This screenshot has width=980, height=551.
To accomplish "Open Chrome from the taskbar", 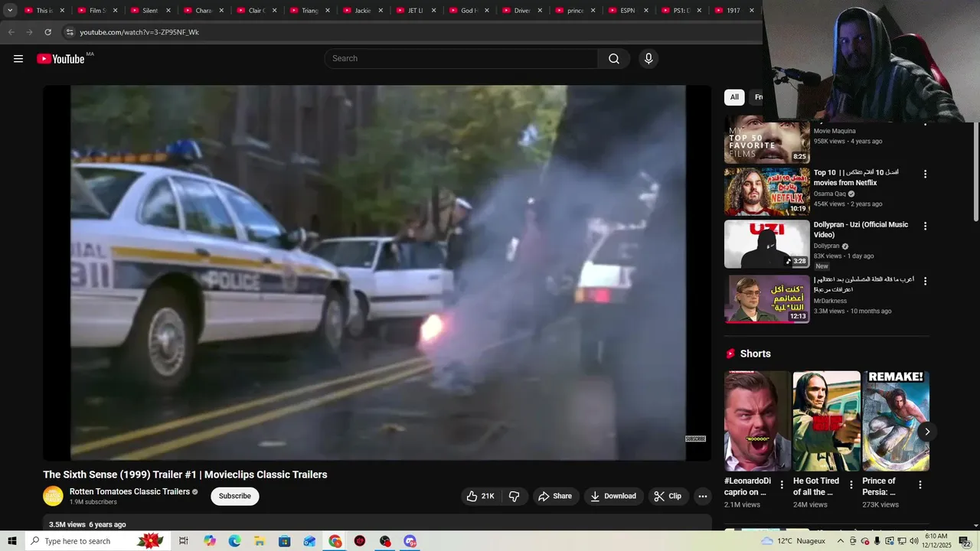I will (x=335, y=541).
